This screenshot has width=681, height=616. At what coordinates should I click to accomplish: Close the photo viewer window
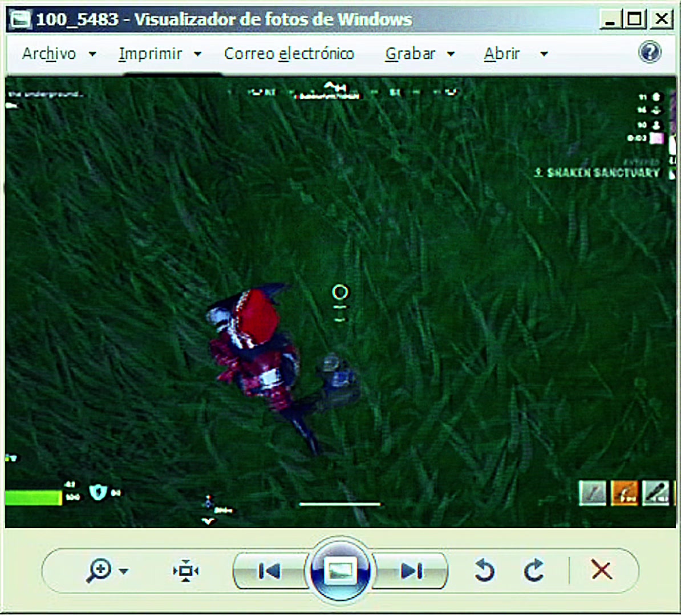(x=662, y=19)
